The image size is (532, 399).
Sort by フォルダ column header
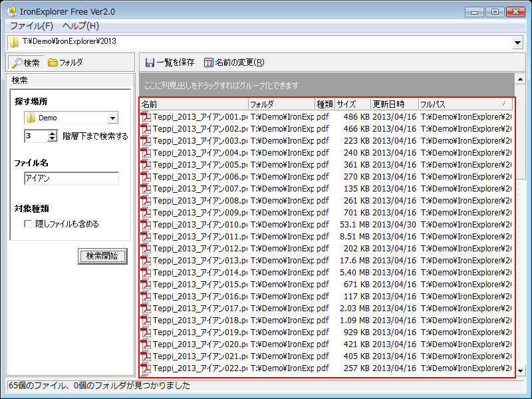(281, 104)
